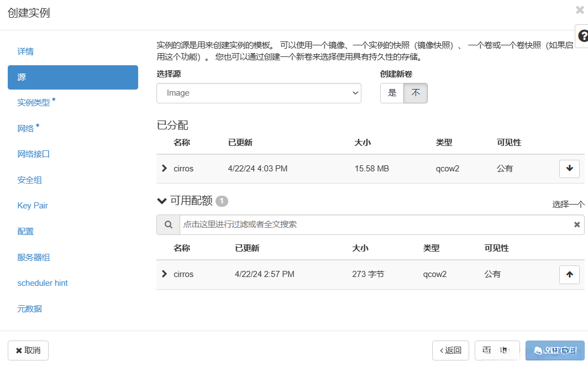Set 创建新卷 to 是

point(392,93)
